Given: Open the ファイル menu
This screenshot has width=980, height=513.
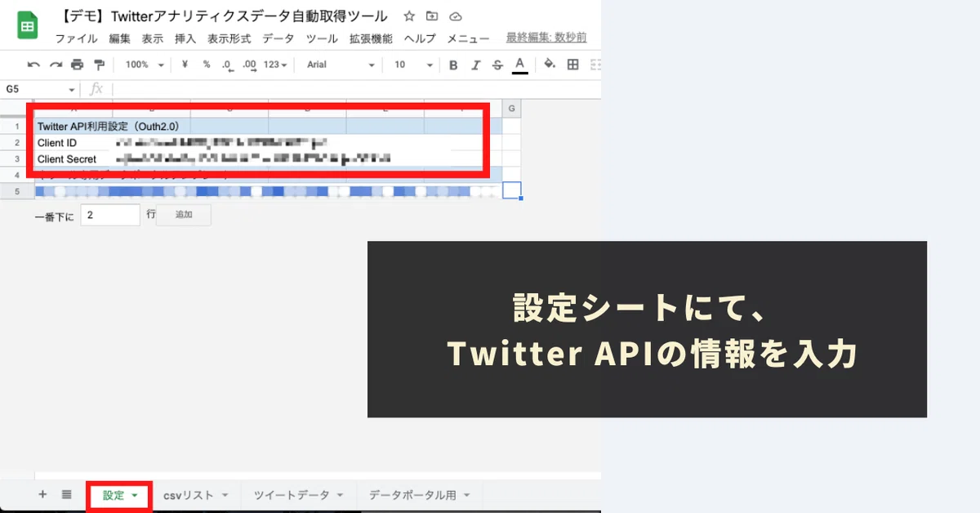Looking at the screenshot, I should point(76,38).
